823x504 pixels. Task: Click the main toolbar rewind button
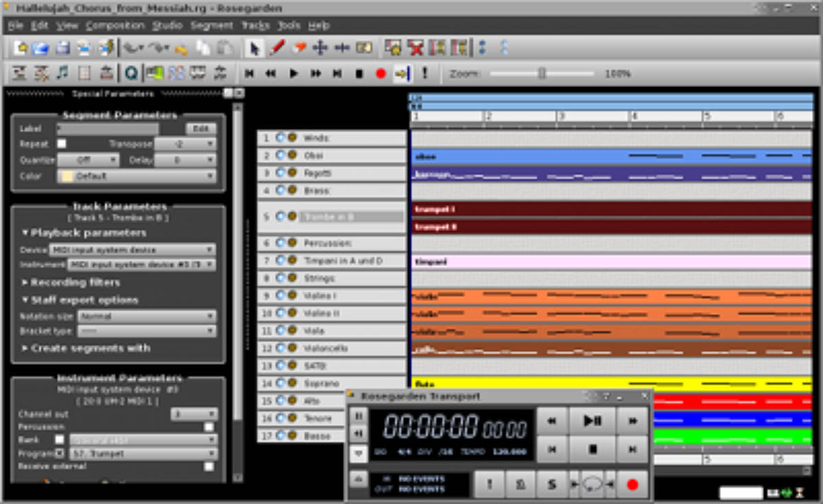271,73
